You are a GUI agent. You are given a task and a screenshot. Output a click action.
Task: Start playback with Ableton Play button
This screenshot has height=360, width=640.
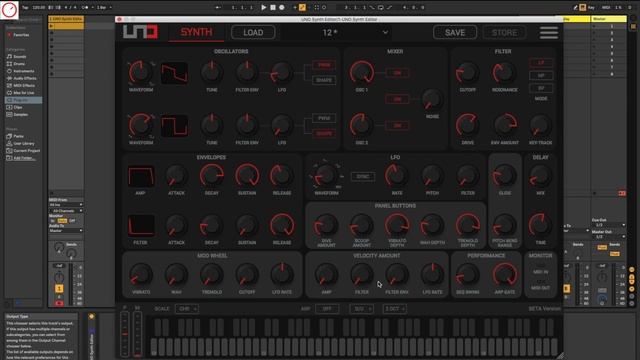[x=263, y=7]
